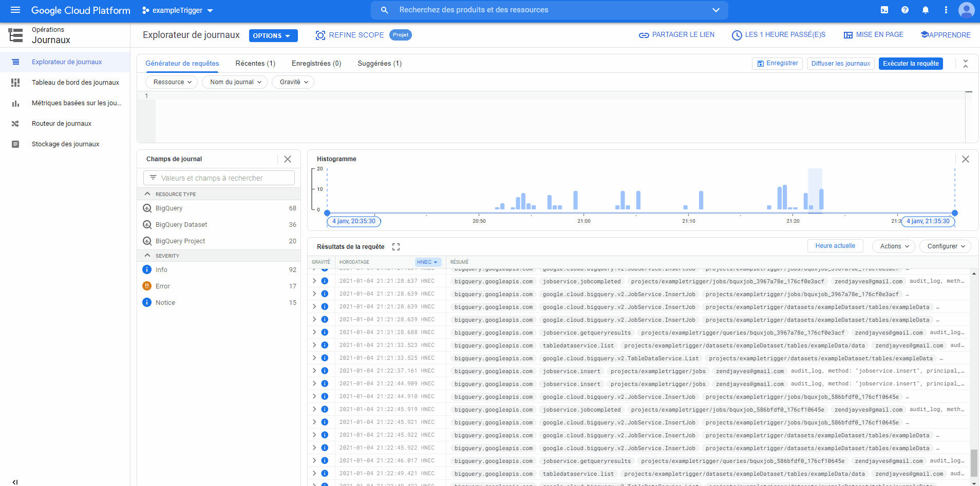This screenshot has height=486, width=980.
Task: Click the Valeurs et champs search field
Action: tap(219, 178)
